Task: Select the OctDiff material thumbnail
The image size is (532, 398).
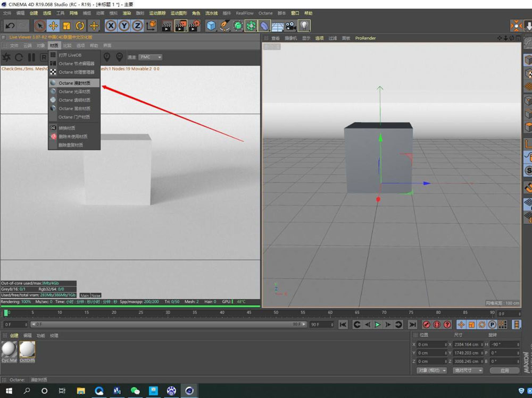Action: (27, 352)
